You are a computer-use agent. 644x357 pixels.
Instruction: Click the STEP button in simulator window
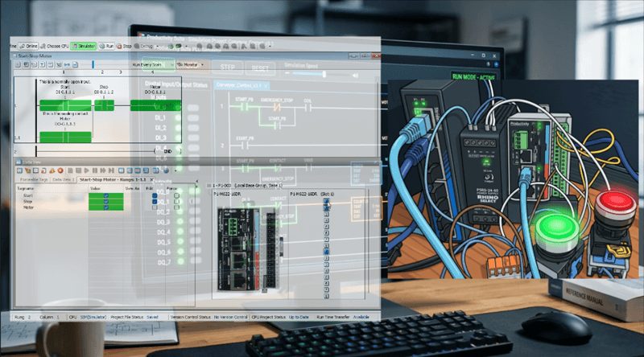pyautogui.click(x=228, y=68)
